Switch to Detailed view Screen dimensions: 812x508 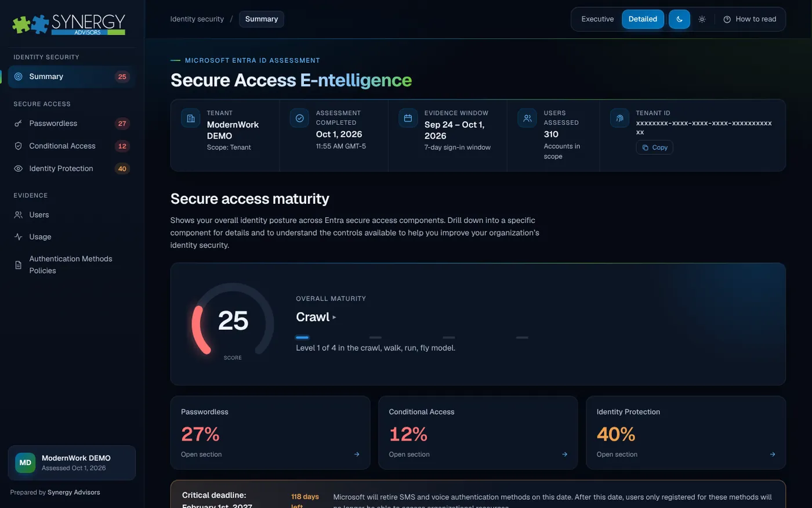click(x=643, y=19)
